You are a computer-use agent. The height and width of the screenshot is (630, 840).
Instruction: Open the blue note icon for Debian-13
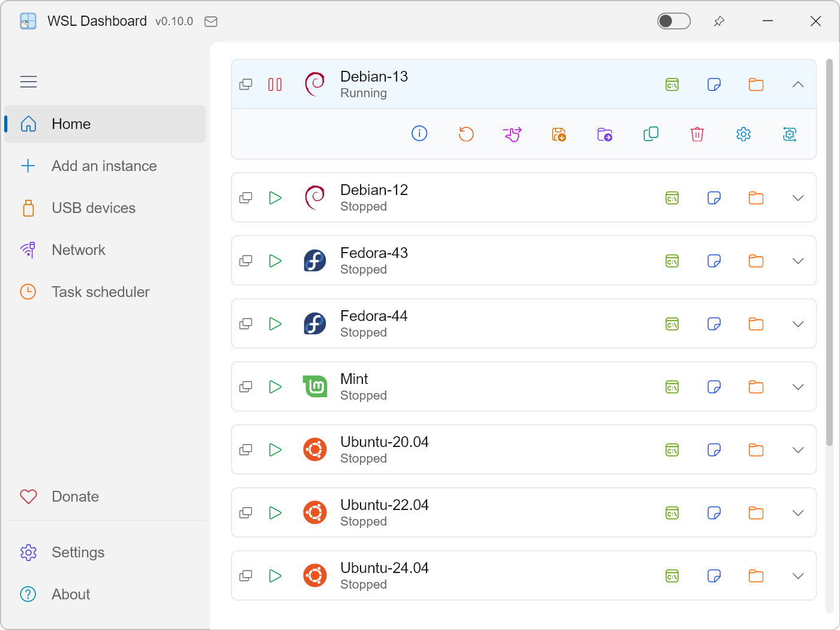714,85
